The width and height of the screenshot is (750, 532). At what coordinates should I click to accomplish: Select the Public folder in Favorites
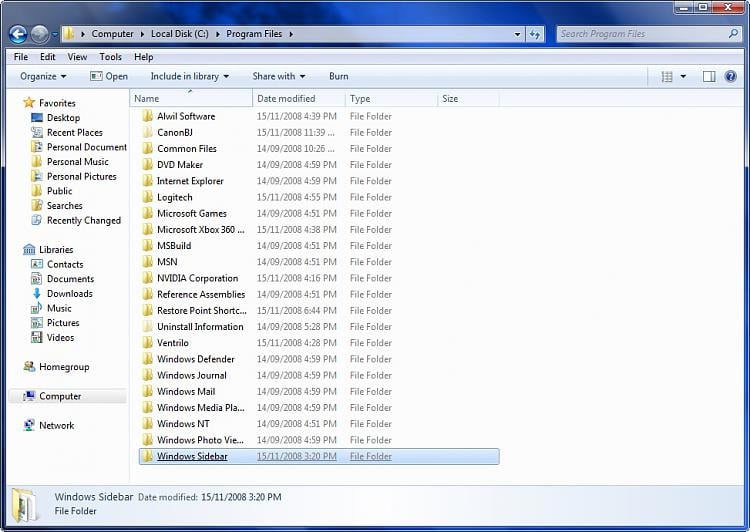point(60,191)
